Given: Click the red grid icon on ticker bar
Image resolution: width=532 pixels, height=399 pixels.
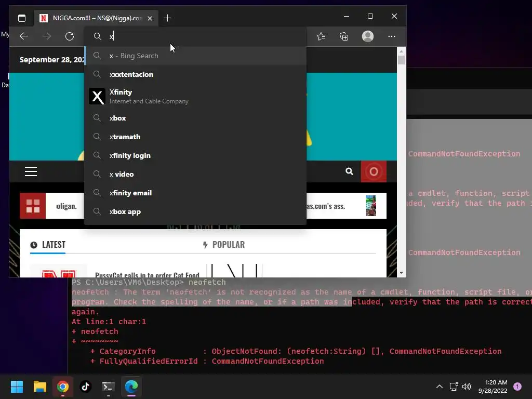Looking at the screenshot, I should (x=33, y=206).
